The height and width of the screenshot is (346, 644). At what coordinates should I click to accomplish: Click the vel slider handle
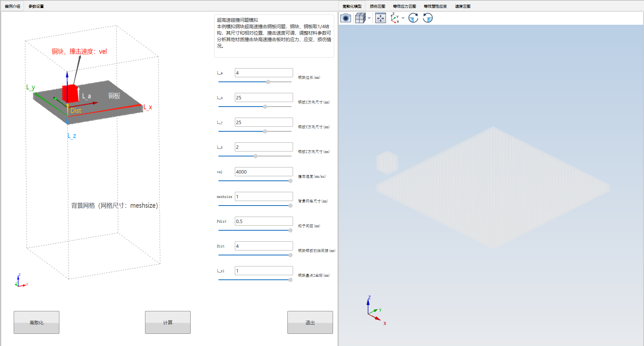290,181
